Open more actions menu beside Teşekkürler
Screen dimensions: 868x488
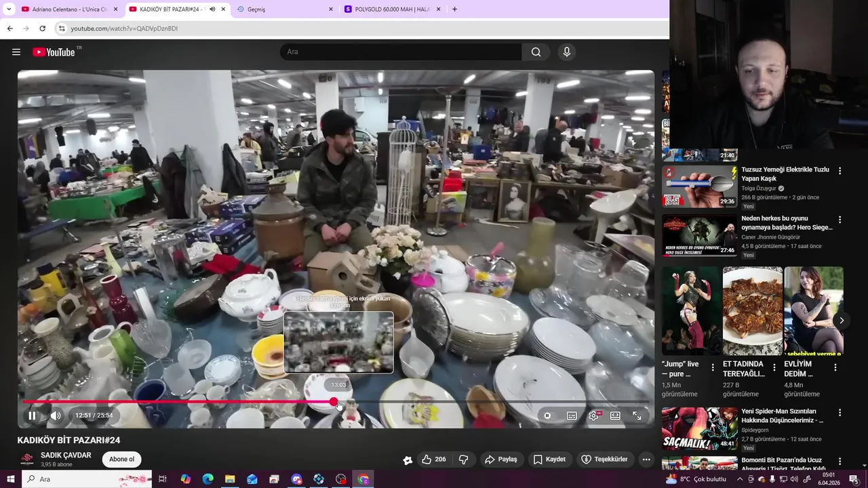(646, 460)
